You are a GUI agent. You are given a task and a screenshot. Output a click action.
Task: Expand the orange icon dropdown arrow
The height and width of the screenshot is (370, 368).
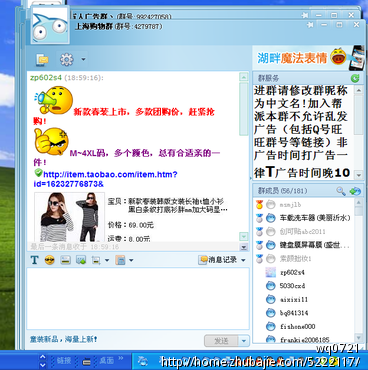coord(131,260)
